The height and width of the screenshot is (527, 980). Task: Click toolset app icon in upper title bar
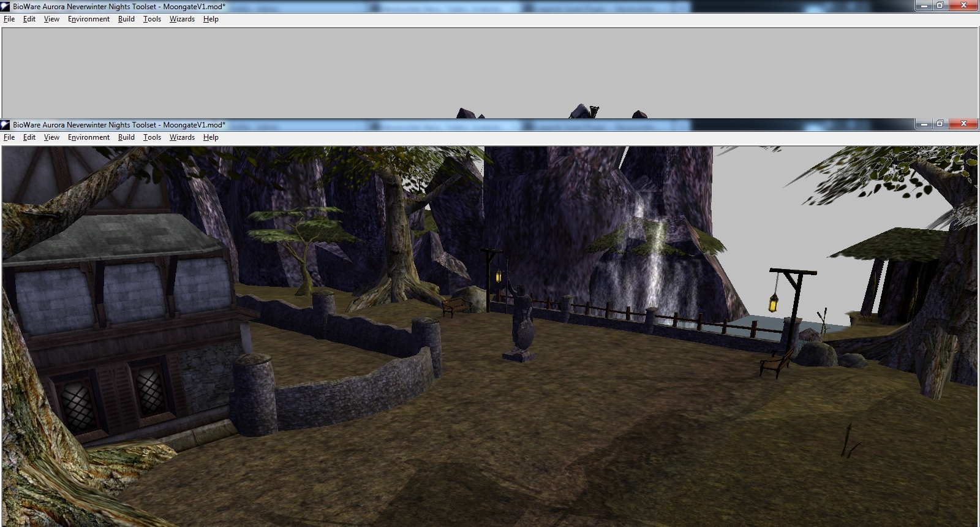(6, 6)
